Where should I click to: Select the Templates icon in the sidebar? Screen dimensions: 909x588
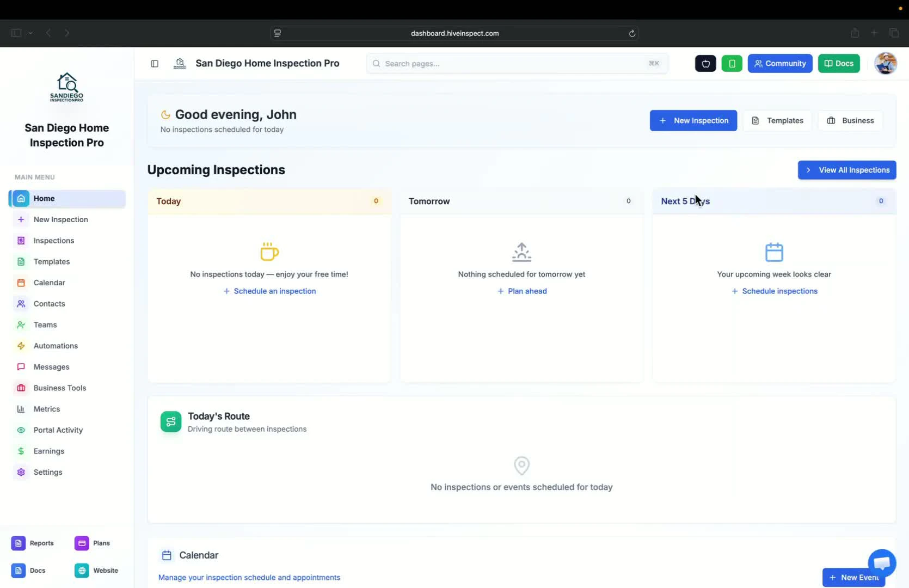point(21,261)
